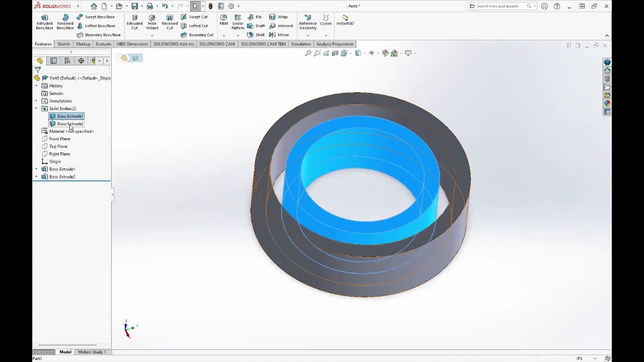644x362 pixels.
Task: Open the Reference Geometry tool
Action: (x=308, y=22)
